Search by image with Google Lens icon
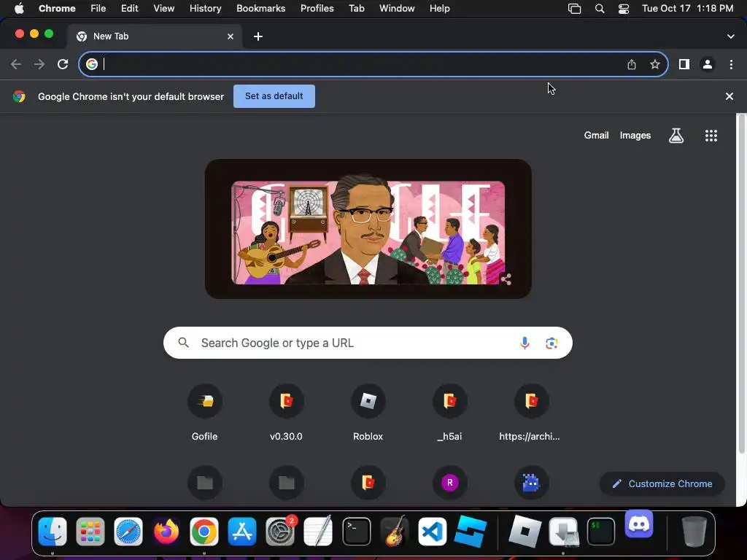This screenshot has height=560, width=747. tap(551, 343)
